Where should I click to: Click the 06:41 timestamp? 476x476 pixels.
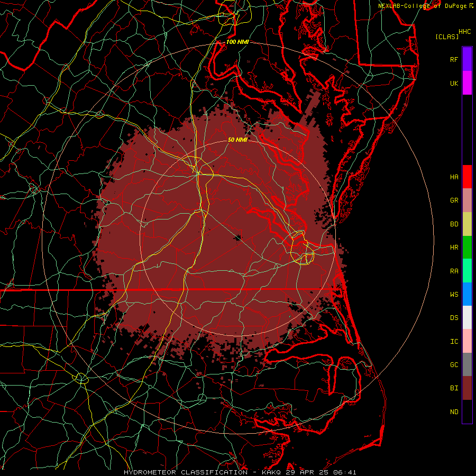[344, 472]
